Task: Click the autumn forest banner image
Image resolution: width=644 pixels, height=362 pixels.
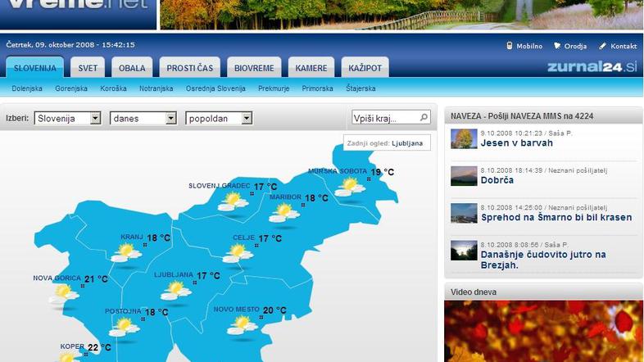Action: click(x=401, y=15)
